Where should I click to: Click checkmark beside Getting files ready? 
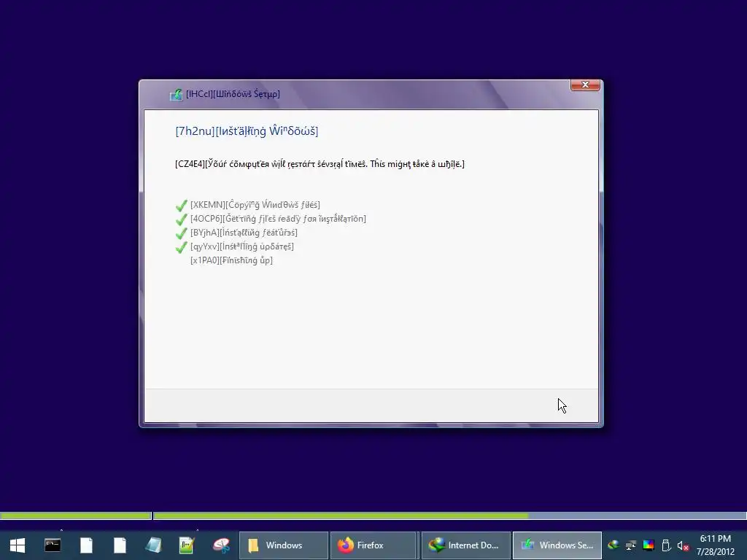(181, 219)
